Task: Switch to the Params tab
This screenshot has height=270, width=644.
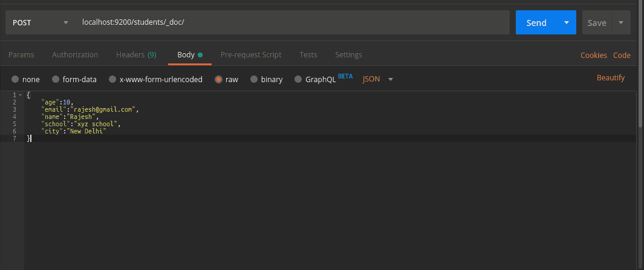Action: point(21,55)
